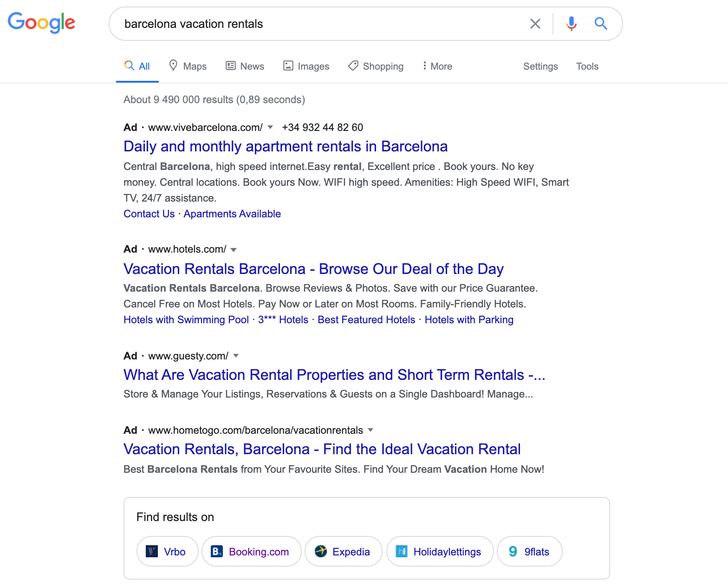Switch to the Images tab
Screen dimensions: 728x587
click(306, 66)
